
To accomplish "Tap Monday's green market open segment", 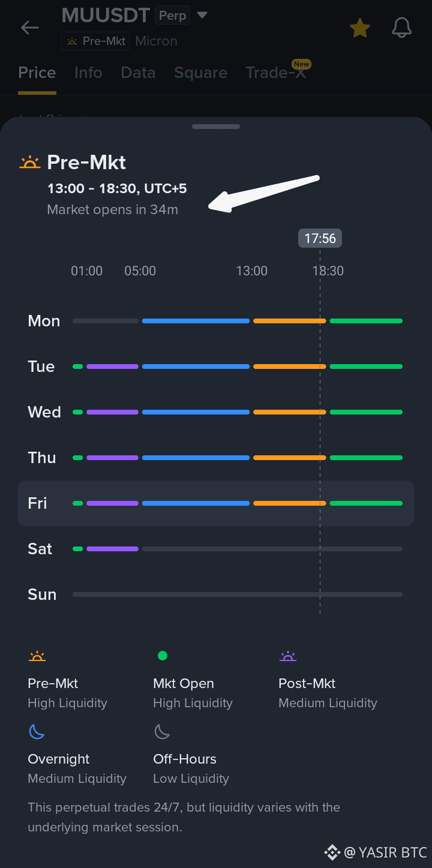I will pyautogui.click(x=366, y=321).
